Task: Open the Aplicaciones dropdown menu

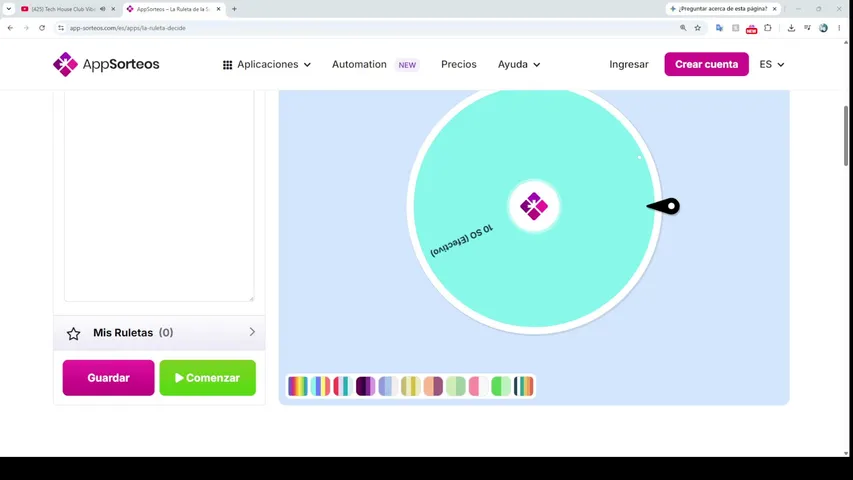Action: (267, 64)
